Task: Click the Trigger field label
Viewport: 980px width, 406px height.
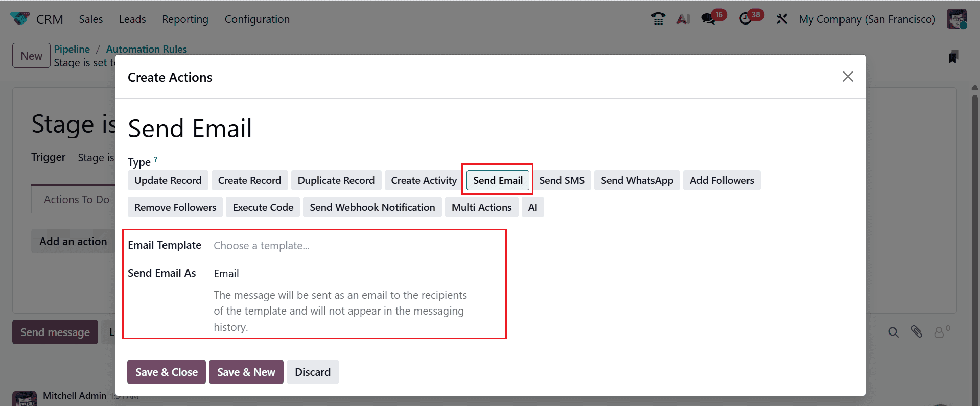Action: click(x=49, y=157)
